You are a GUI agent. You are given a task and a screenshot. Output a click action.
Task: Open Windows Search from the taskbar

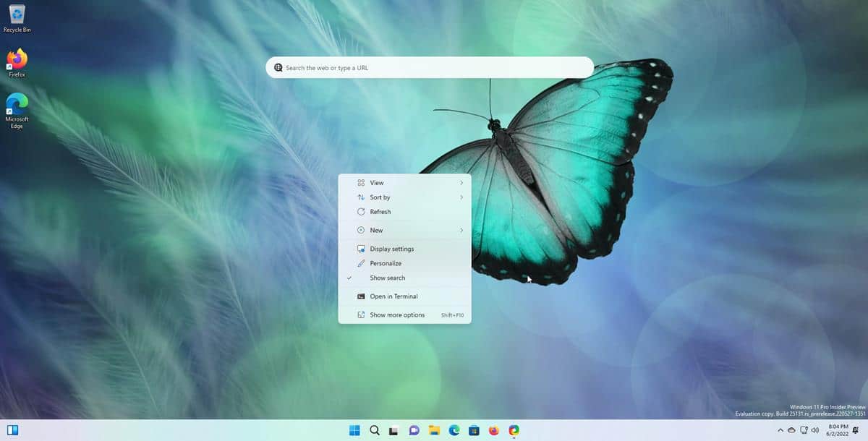point(374,429)
